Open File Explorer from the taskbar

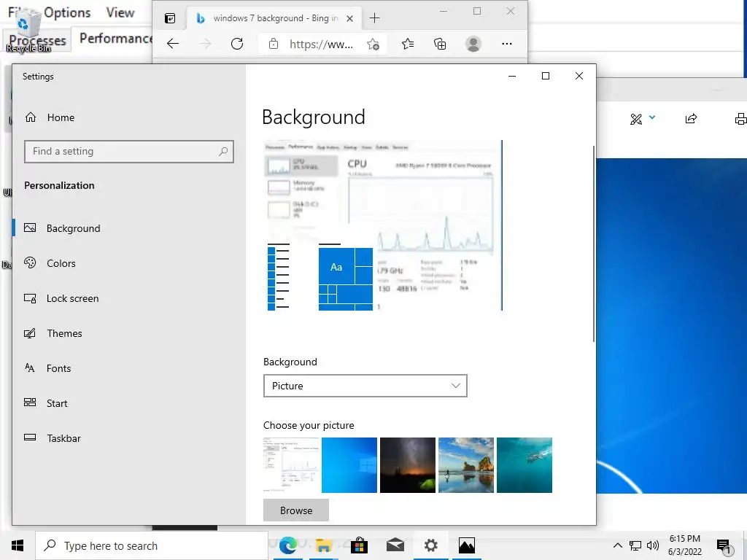click(x=323, y=545)
